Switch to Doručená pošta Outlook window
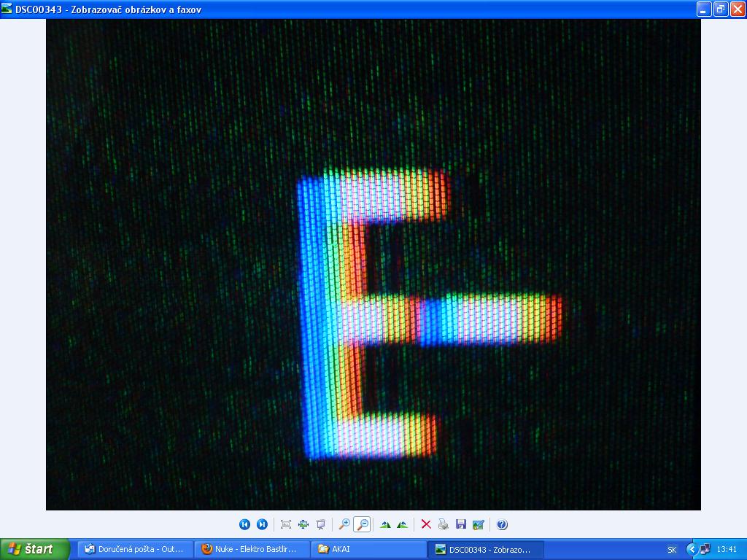The height and width of the screenshot is (560, 747). coord(135,549)
